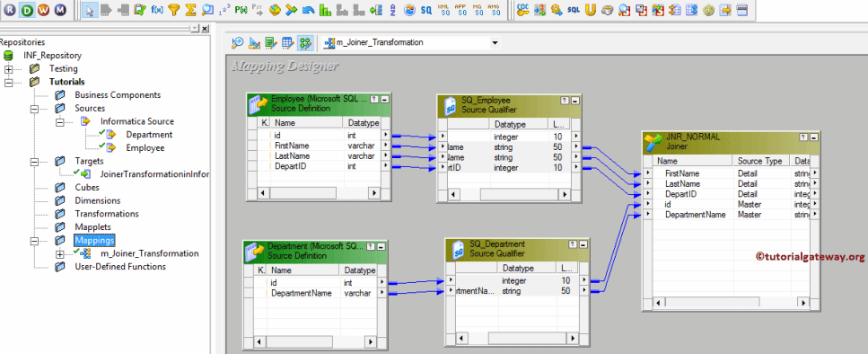Switch to Designer using D icon
Image resolution: width=868 pixels, height=354 pixels.
pos(28,9)
